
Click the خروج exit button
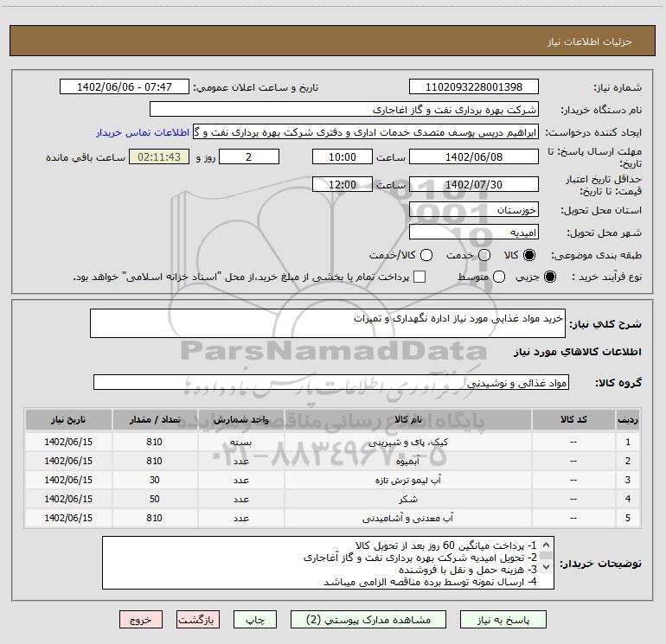pyautogui.click(x=141, y=620)
